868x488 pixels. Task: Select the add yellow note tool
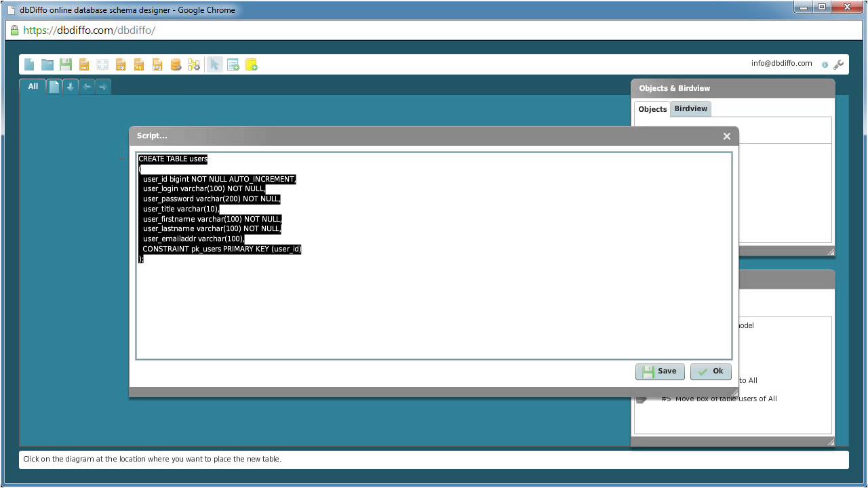252,64
